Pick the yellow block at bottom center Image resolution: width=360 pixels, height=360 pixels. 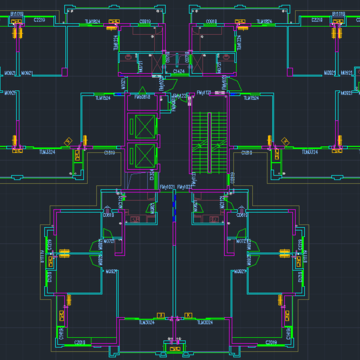click(174, 349)
